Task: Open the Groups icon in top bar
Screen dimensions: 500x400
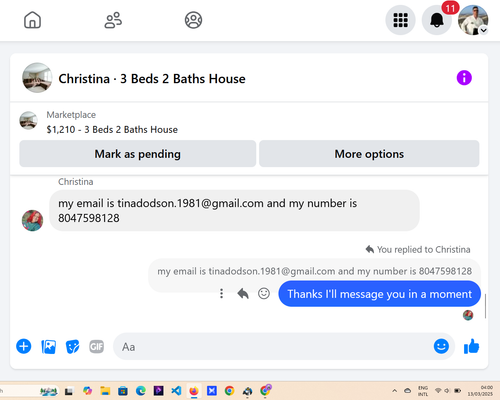Action: (x=193, y=20)
